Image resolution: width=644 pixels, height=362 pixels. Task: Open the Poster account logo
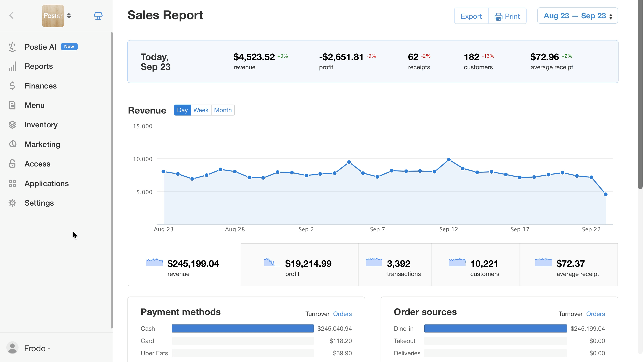53,16
